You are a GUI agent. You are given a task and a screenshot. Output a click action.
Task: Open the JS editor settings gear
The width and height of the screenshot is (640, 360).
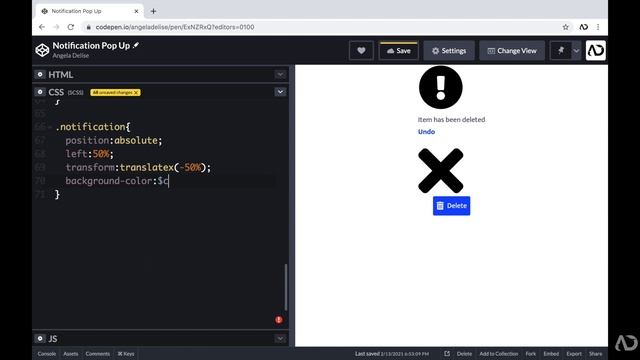tap(40, 338)
